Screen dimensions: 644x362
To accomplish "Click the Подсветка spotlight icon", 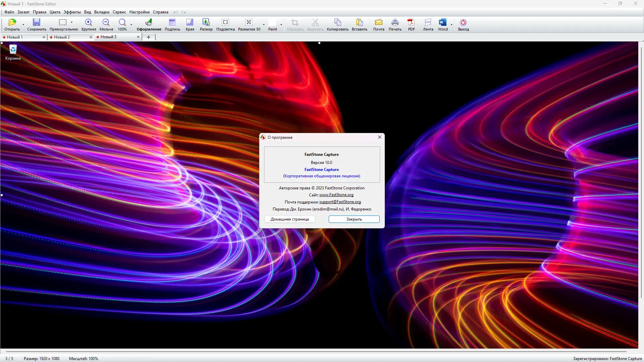I will click(x=225, y=22).
